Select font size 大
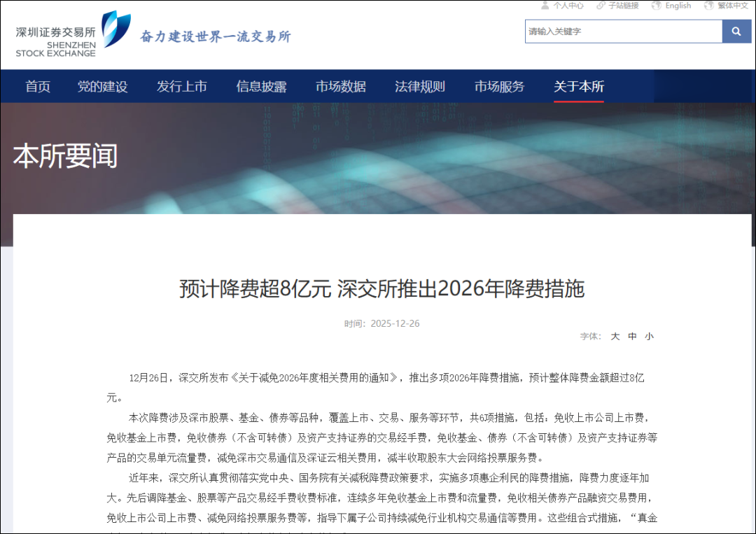 point(615,336)
